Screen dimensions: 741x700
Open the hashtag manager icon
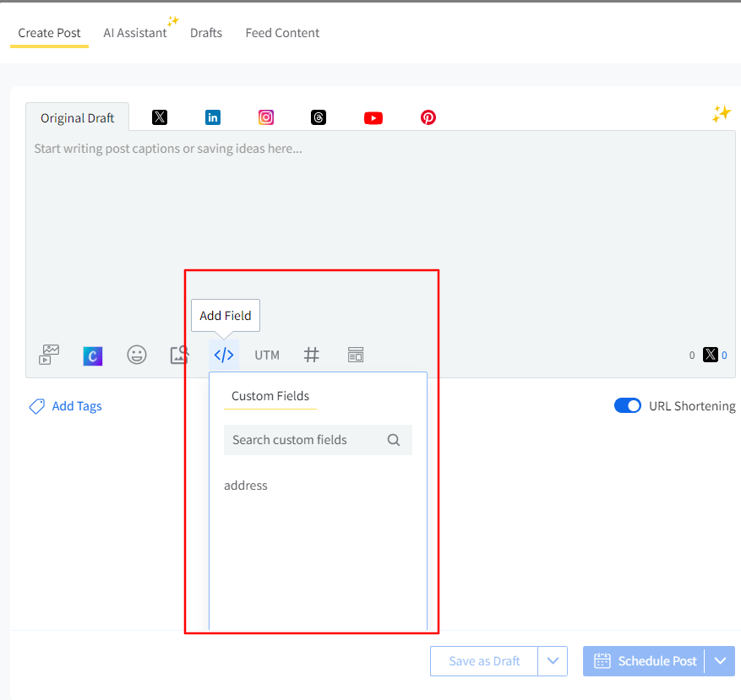coord(312,355)
